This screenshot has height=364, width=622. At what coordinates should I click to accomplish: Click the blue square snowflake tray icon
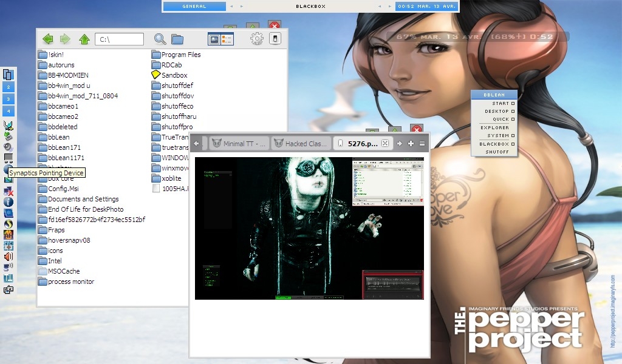click(x=9, y=213)
